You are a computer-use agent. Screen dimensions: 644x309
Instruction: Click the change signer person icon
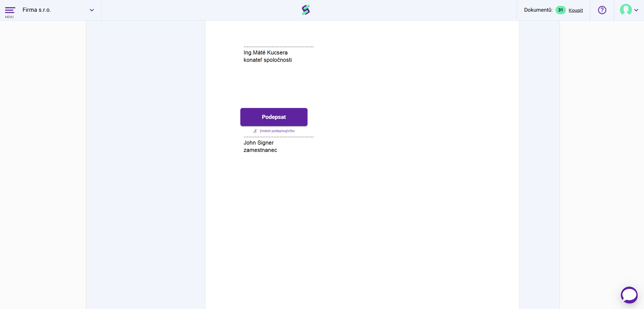click(x=255, y=131)
